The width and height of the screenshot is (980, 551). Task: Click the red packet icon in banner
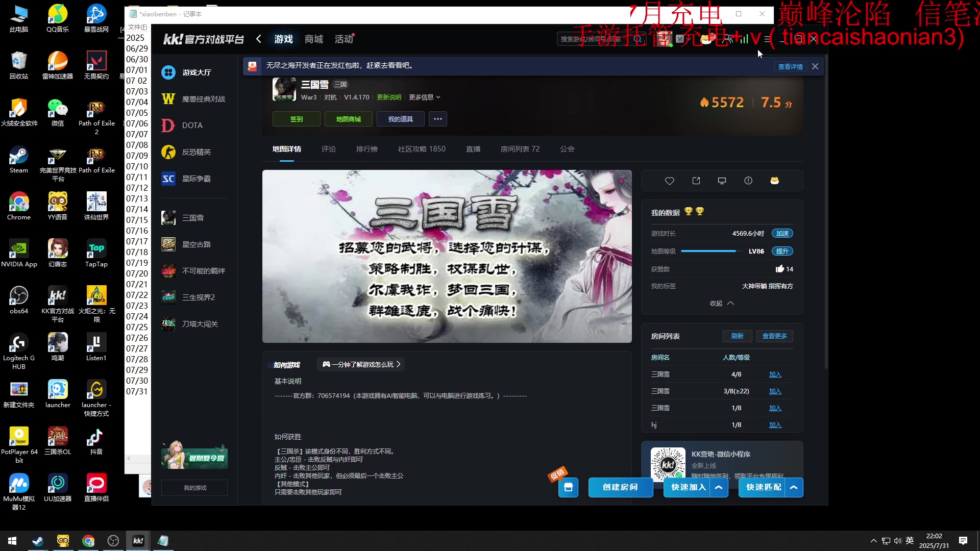pyautogui.click(x=252, y=66)
